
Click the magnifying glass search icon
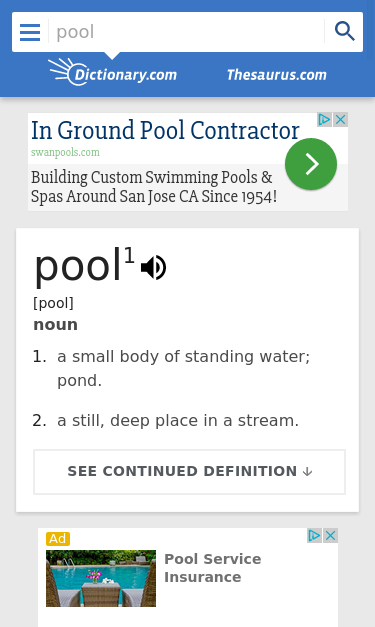(345, 32)
